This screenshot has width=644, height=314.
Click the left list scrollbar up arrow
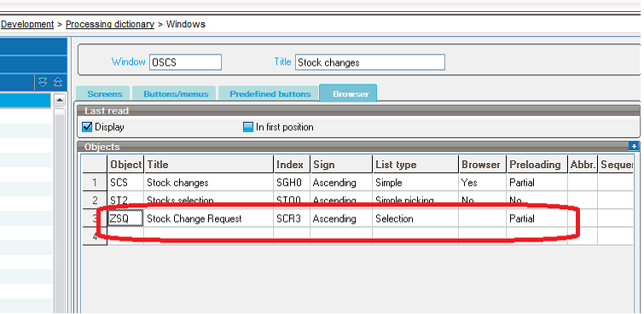click(60, 101)
